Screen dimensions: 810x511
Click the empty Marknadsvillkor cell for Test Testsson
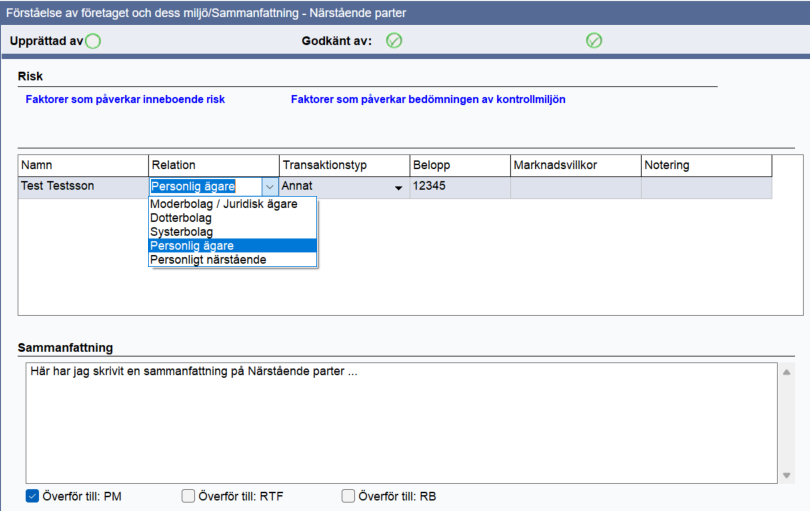point(575,187)
